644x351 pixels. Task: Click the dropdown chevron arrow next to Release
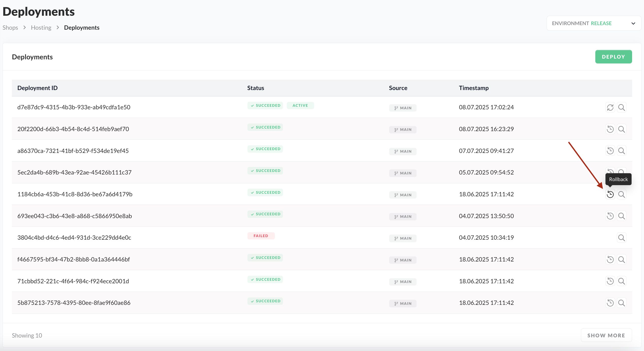633,23
